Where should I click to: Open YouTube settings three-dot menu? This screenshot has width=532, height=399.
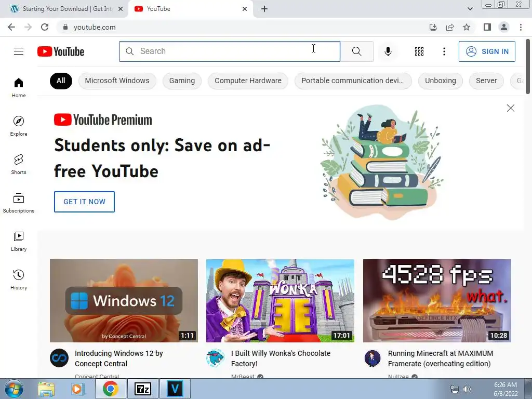click(444, 51)
